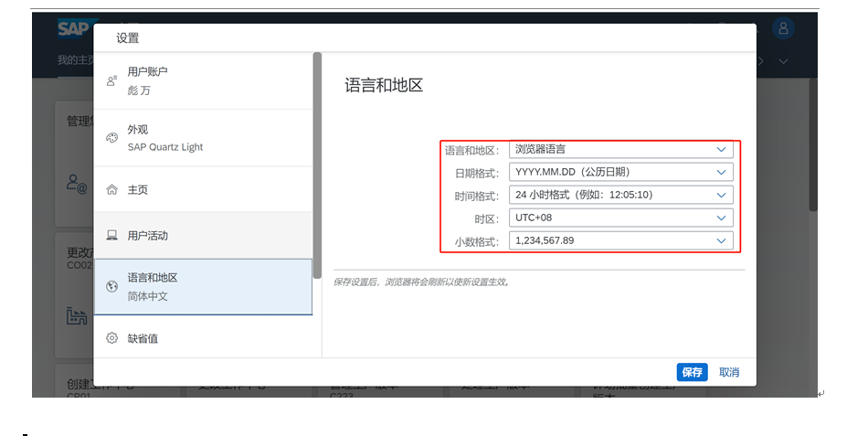
Task: Click the settings list vertical scrollbar
Action: click(317, 165)
